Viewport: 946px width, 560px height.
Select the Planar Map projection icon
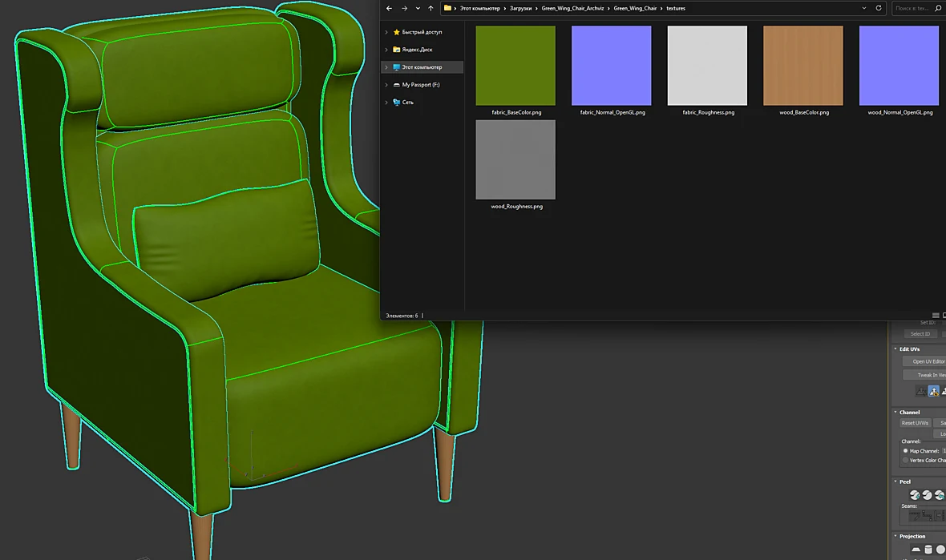click(916, 549)
